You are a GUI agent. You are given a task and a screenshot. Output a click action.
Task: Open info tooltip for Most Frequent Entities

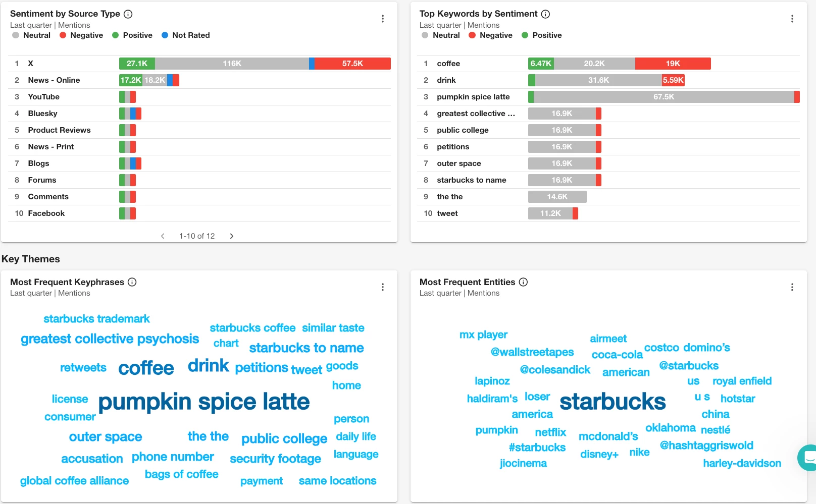[x=524, y=282]
